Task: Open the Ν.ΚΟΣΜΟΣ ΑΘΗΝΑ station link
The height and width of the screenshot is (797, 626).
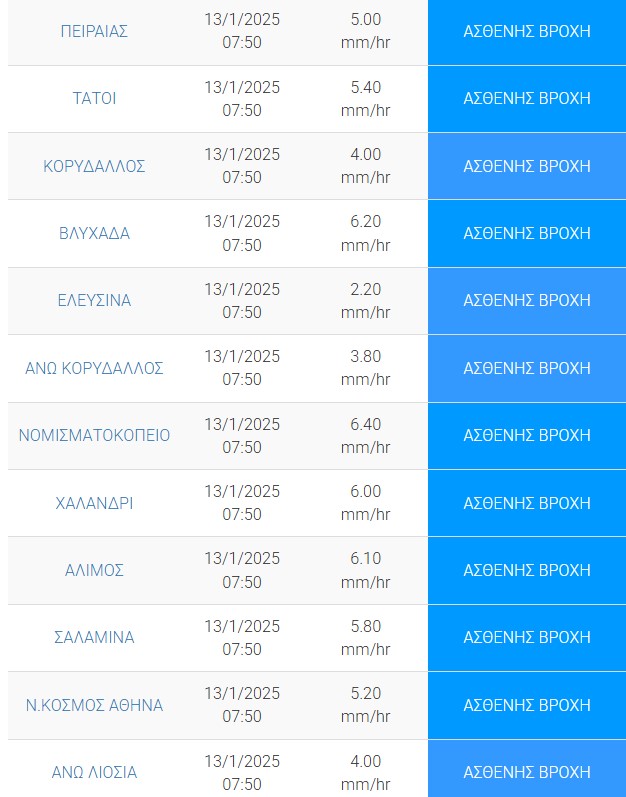Action: (94, 705)
